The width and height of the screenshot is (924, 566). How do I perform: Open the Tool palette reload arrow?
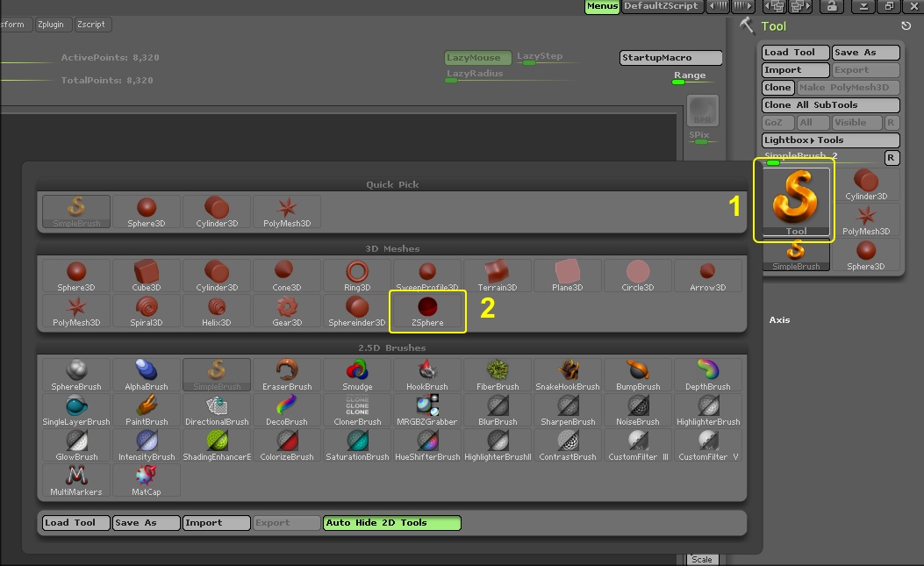coord(905,26)
